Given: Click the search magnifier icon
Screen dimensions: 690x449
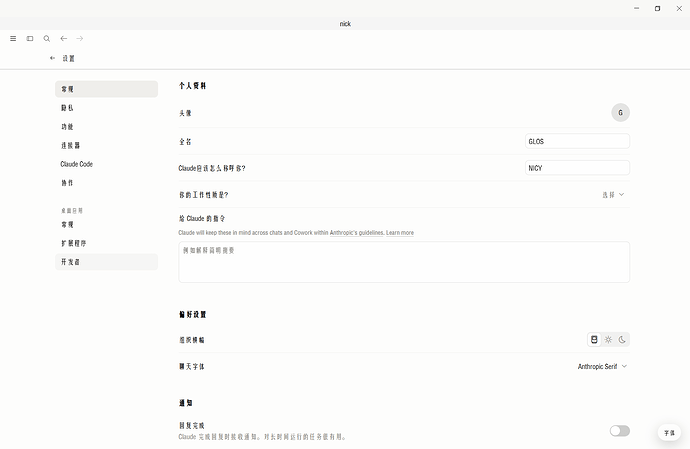Looking at the screenshot, I should tap(47, 39).
